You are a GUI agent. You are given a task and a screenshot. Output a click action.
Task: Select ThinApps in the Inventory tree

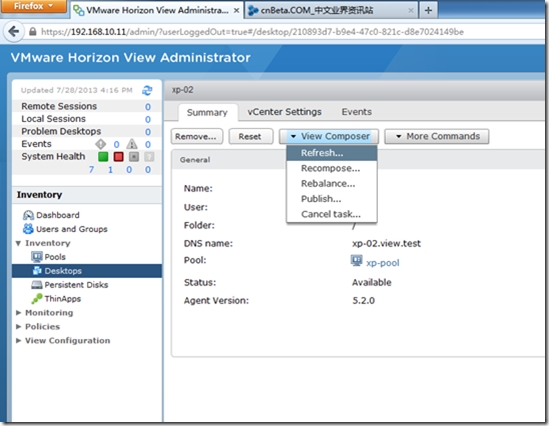point(63,299)
